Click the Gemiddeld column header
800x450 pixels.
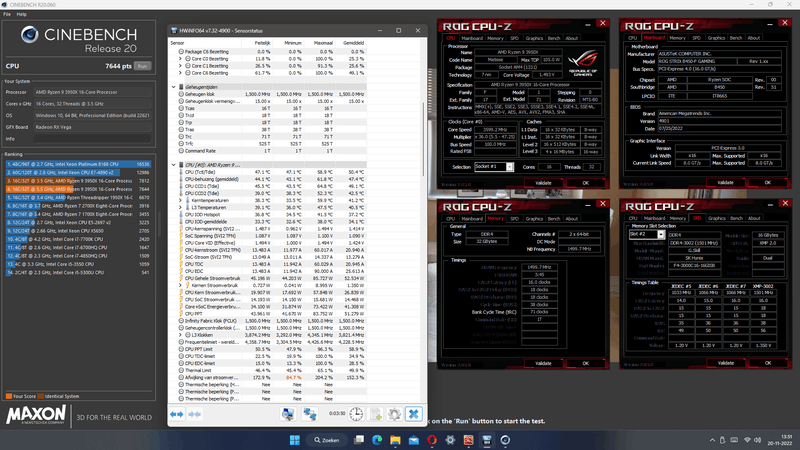[354, 43]
